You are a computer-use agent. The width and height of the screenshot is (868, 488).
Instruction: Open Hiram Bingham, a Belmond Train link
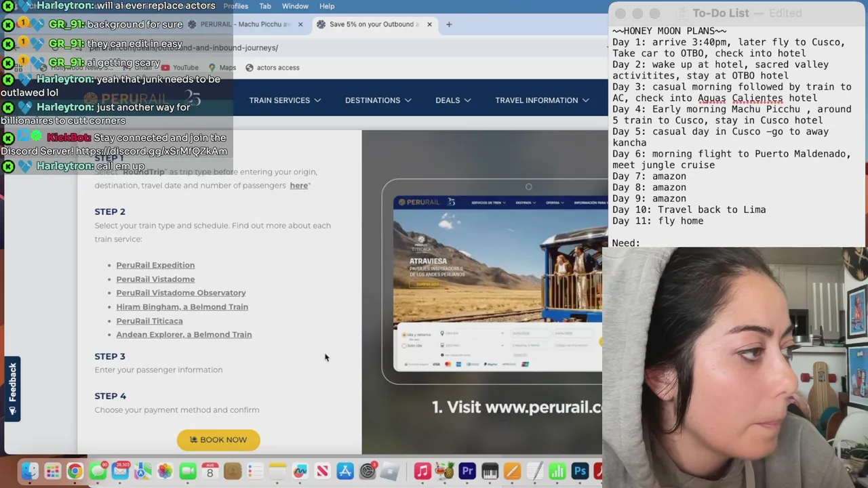tap(182, 307)
